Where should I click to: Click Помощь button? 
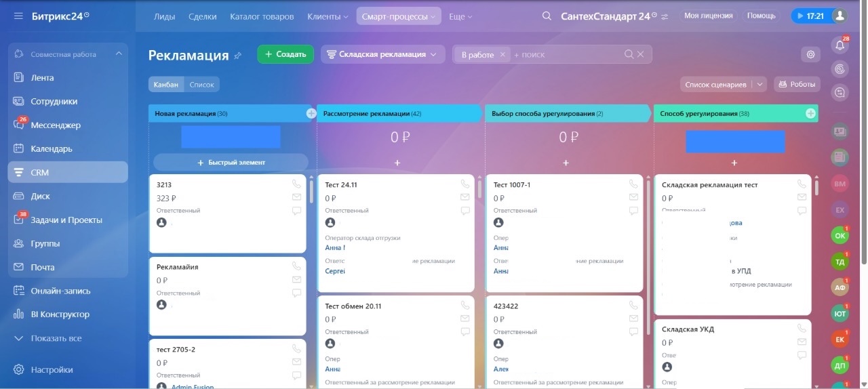pos(762,16)
